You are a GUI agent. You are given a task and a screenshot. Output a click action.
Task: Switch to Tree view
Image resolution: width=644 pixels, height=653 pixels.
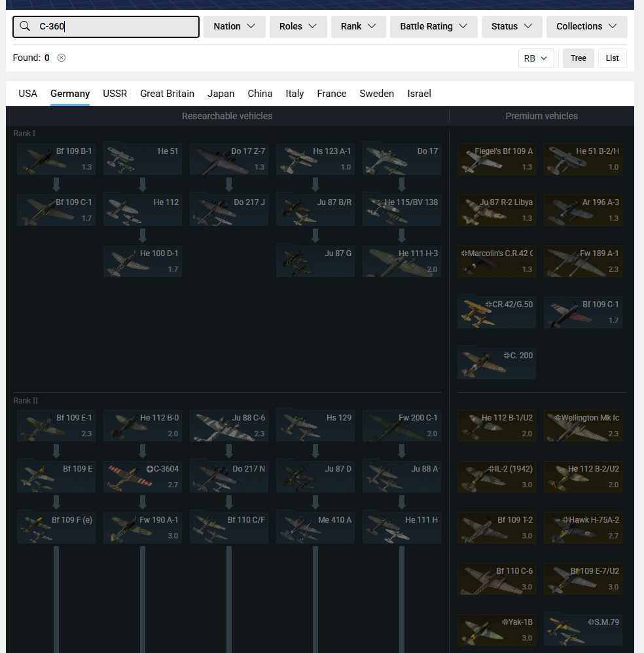coord(578,58)
